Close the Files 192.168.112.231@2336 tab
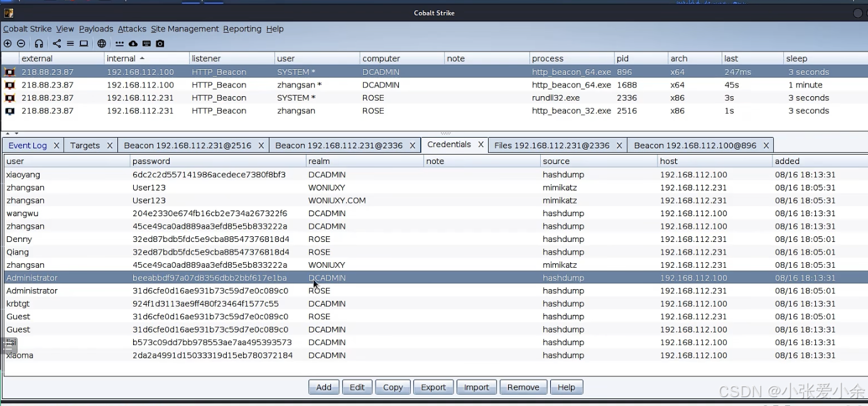 pos(619,145)
